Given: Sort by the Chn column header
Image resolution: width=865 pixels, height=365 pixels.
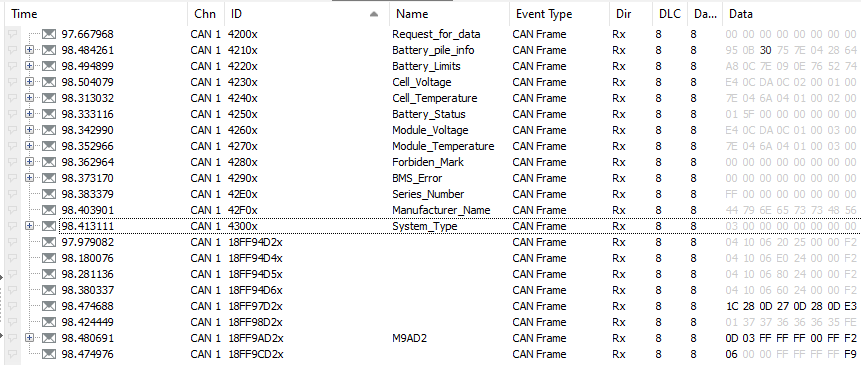Looking at the screenshot, I should [205, 14].
